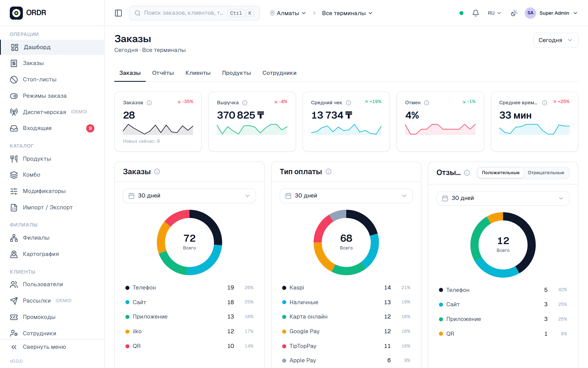
Task: Switch to the Продукты tab
Action: (x=236, y=73)
